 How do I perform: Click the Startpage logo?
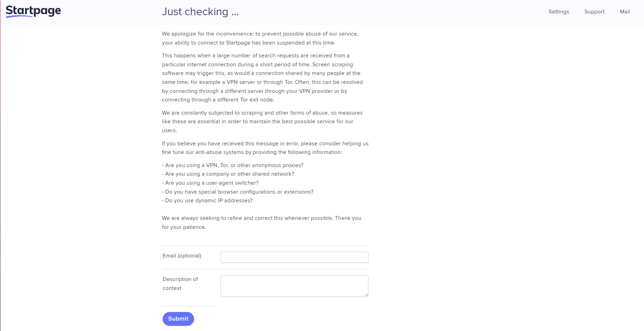pos(33,11)
